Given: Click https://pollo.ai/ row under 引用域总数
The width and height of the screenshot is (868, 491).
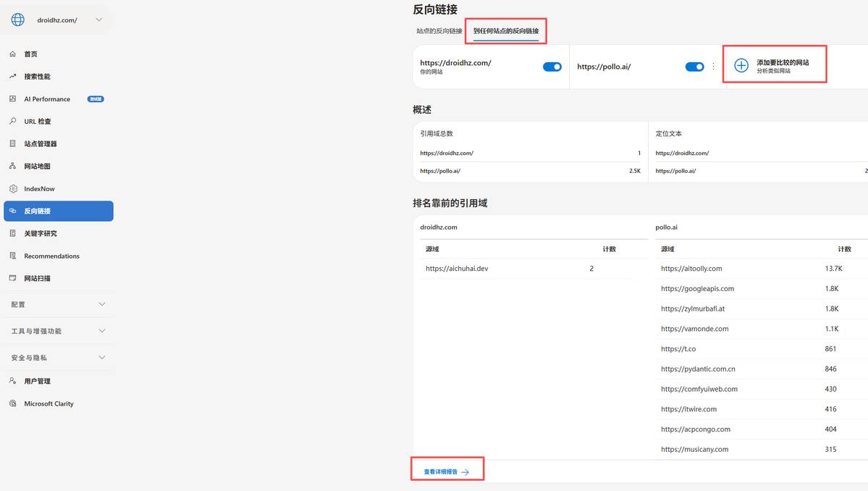Looking at the screenshot, I should pos(531,171).
